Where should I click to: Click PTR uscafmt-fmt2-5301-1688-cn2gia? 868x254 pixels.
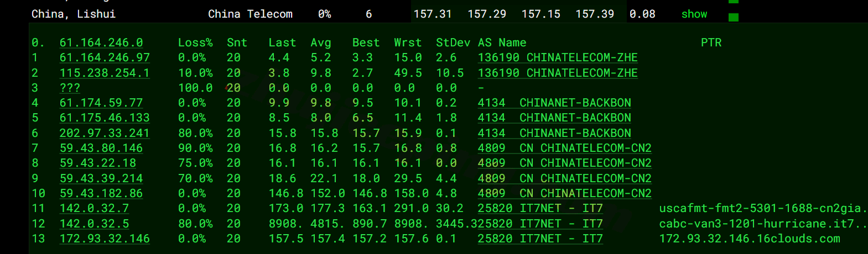click(x=762, y=208)
